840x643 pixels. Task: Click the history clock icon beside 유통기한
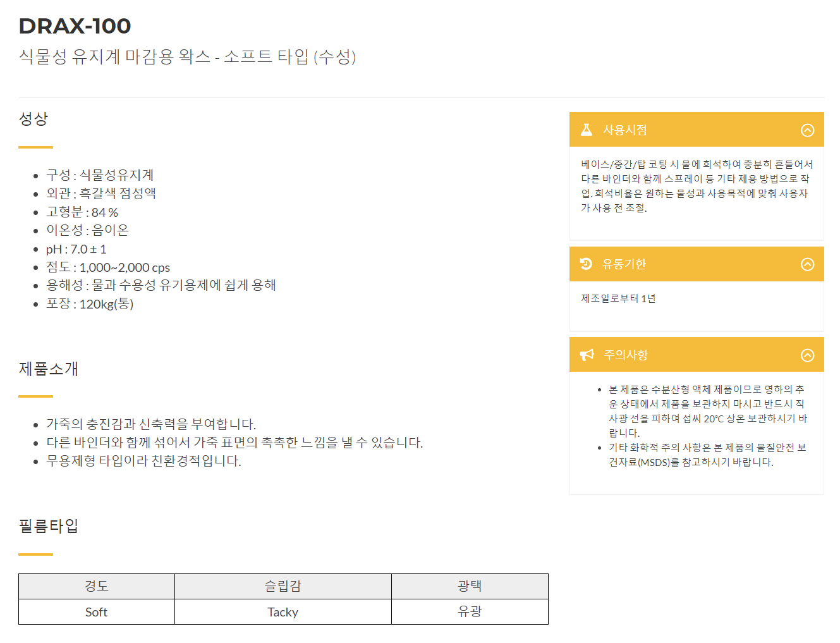click(x=586, y=264)
